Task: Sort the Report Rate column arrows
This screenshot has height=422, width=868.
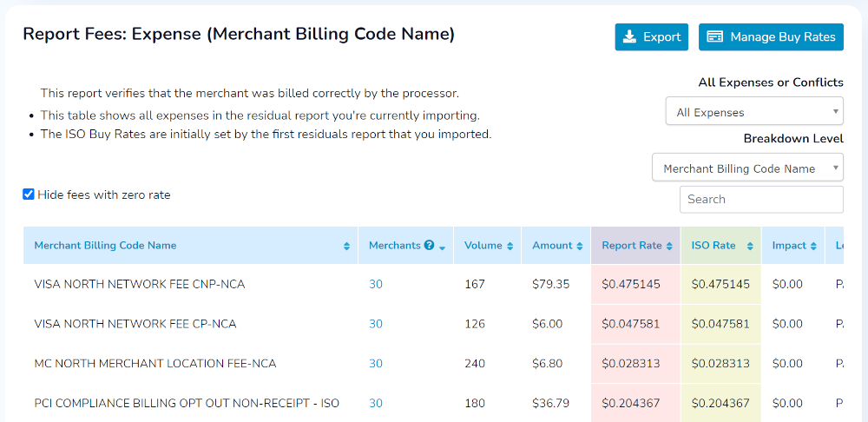Action: pos(669,246)
